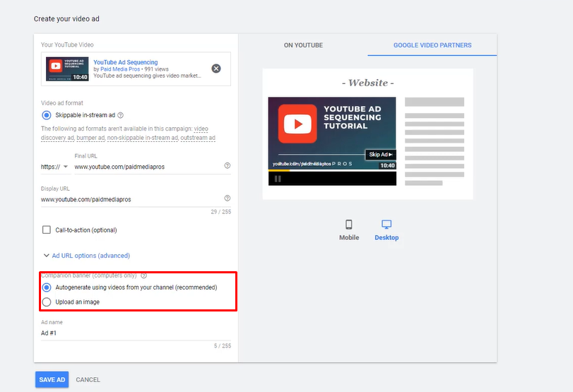Click the 5 / 255 character counter
This screenshot has width=573, height=392.
click(222, 345)
